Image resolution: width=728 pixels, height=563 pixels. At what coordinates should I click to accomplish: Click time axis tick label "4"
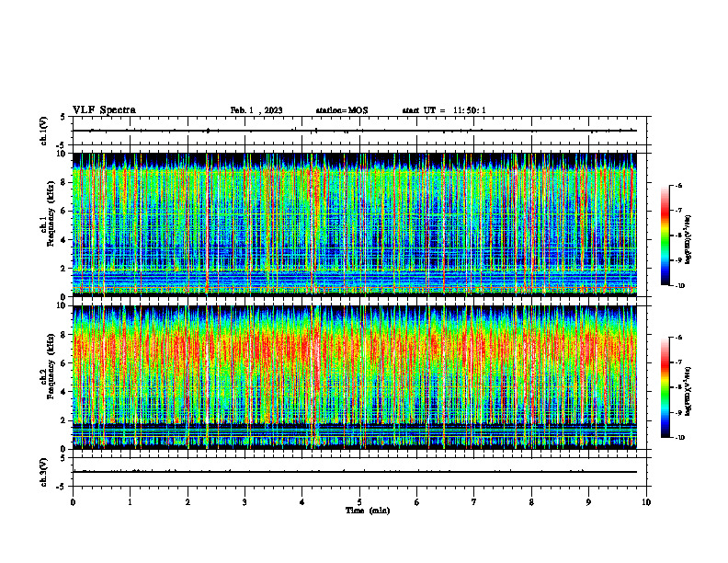(302, 502)
